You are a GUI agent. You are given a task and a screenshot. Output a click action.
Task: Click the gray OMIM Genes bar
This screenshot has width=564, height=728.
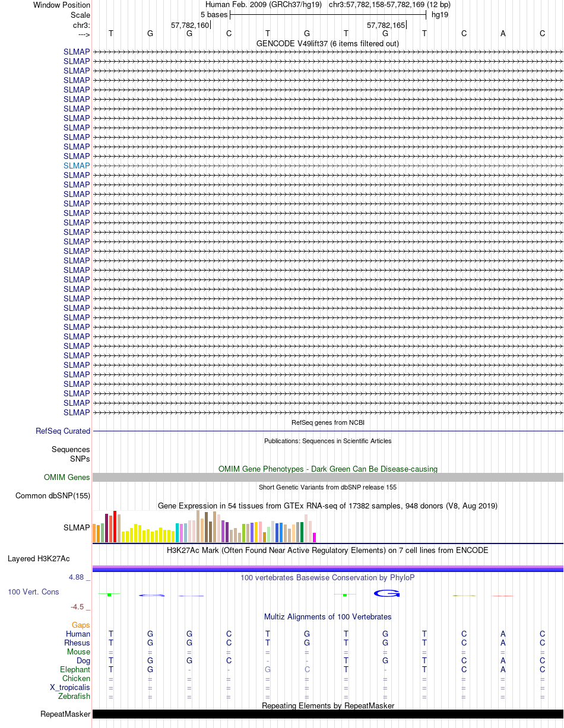pyautogui.click(x=328, y=477)
